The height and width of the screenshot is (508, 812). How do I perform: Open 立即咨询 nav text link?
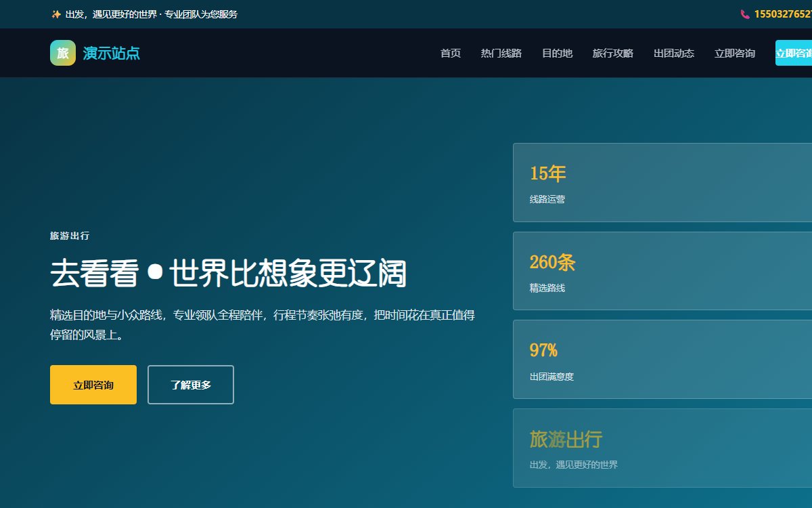(735, 53)
